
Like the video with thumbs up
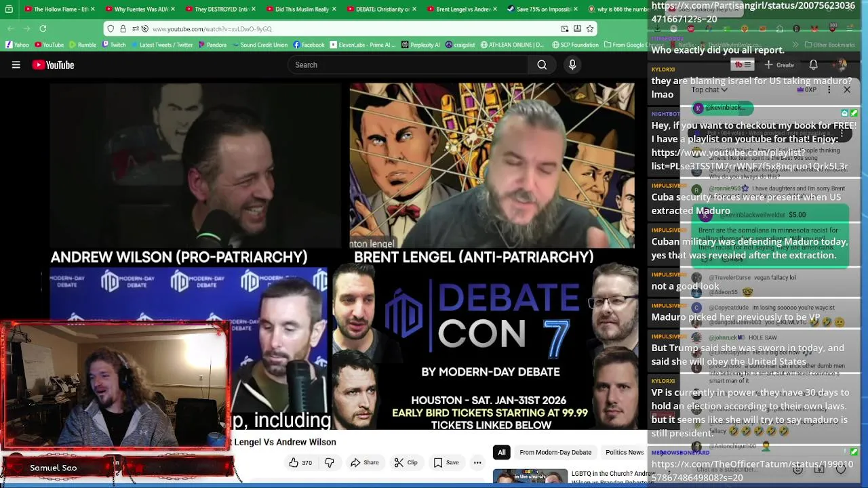point(300,463)
